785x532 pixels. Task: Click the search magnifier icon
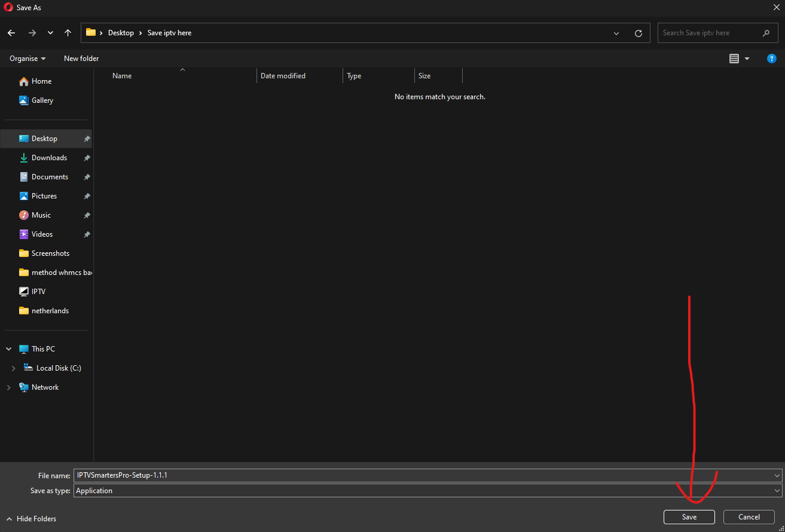[x=766, y=33]
